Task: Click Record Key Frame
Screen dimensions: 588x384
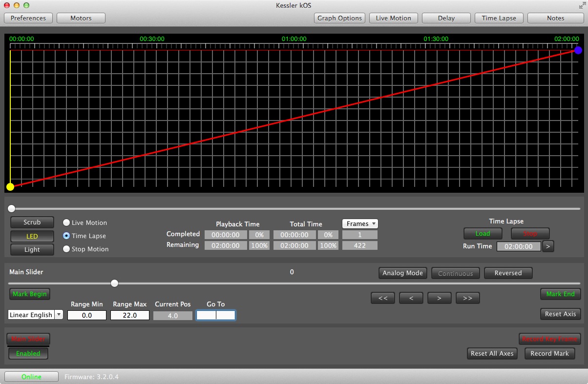Action: [550, 339]
